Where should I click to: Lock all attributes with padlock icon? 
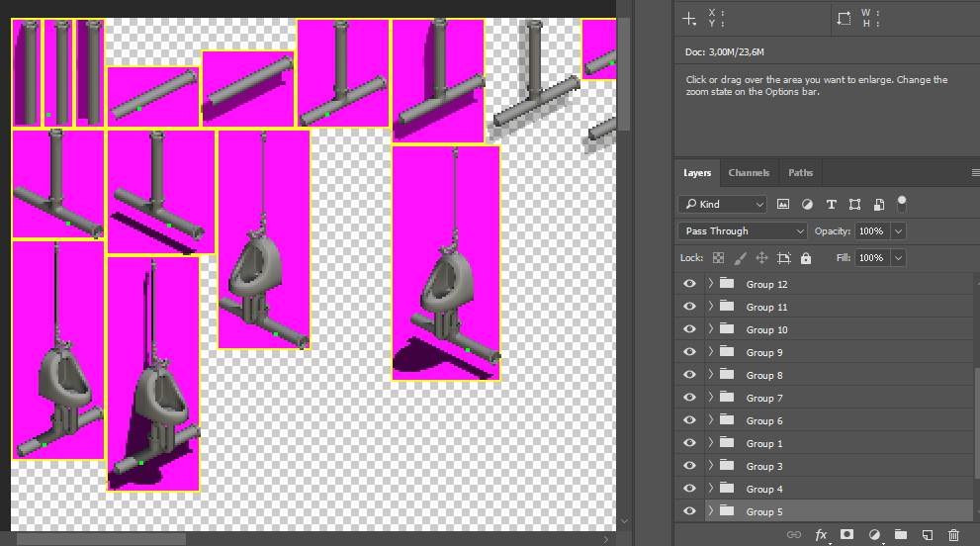coord(806,258)
